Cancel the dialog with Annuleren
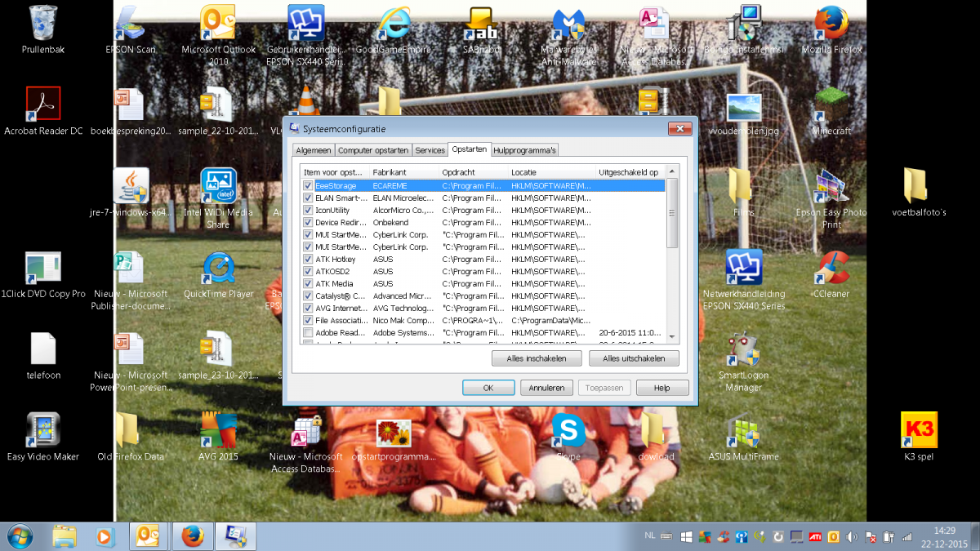Image resolution: width=980 pixels, height=551 pixels. pyautogui.click(x=546, y=388)
